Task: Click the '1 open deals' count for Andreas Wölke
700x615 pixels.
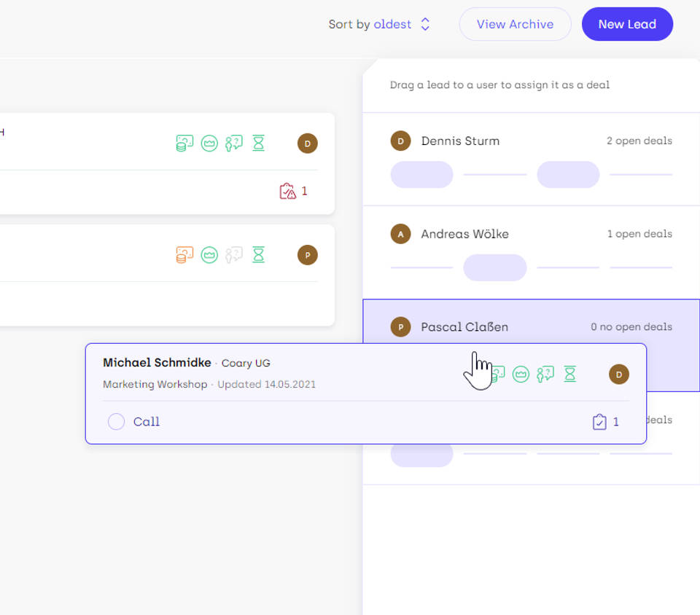Action: pos(639,234)
